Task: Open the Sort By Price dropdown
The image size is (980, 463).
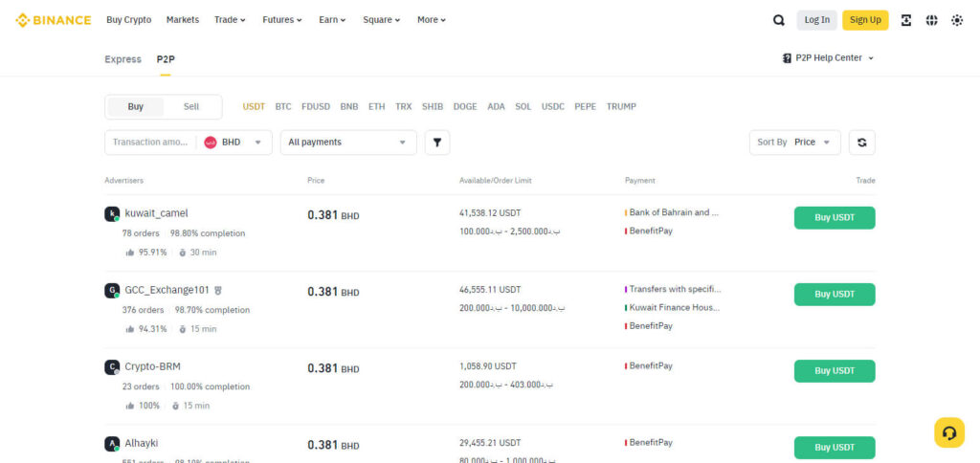Action: (795, 143)
